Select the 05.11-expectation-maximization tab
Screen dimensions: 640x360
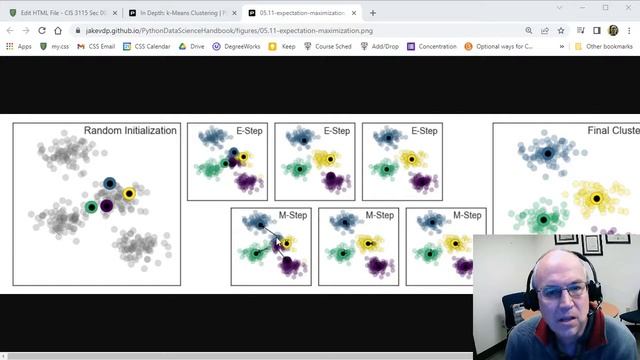click(x=302, y=13)
